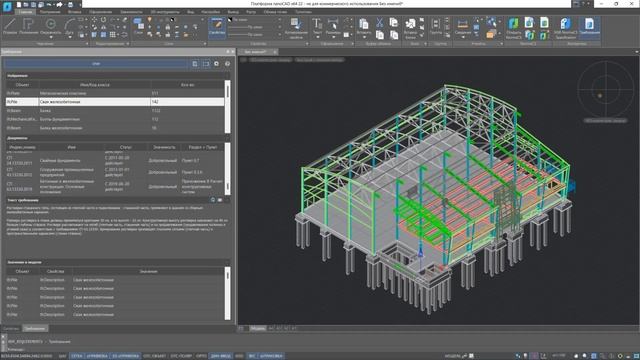Switch to Модель layout tab

pyautogui.click(x=258, y=328)
